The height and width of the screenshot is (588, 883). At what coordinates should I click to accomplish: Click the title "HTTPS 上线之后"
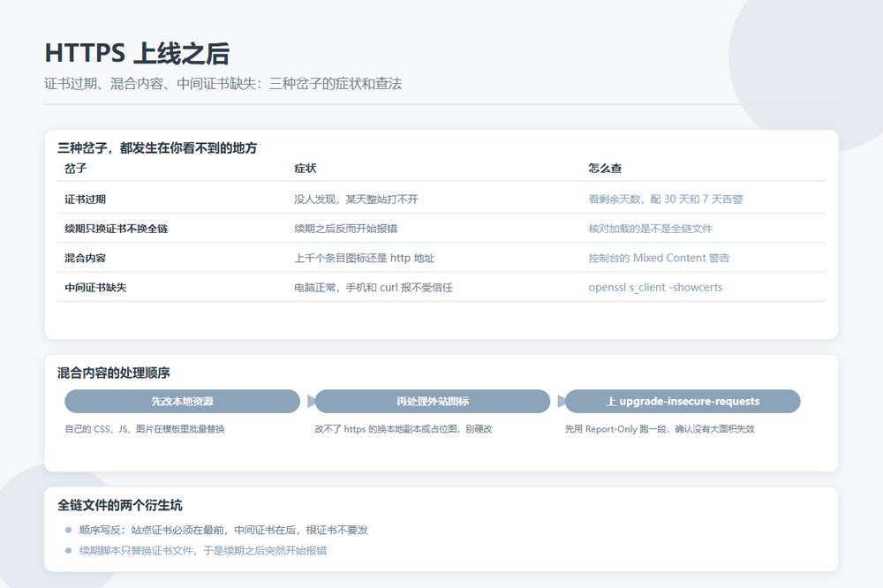[x=137, y=54]
